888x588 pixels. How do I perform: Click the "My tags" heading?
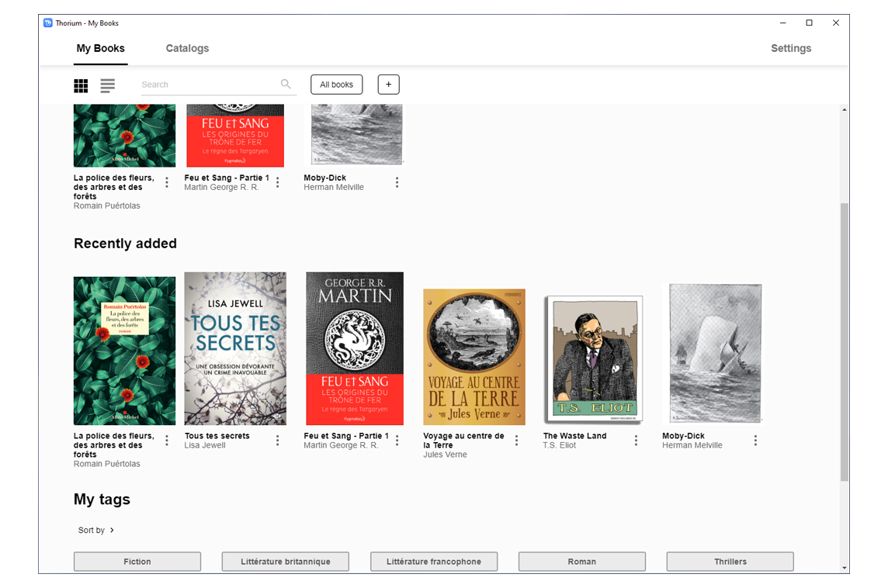[x=102, y=499]
